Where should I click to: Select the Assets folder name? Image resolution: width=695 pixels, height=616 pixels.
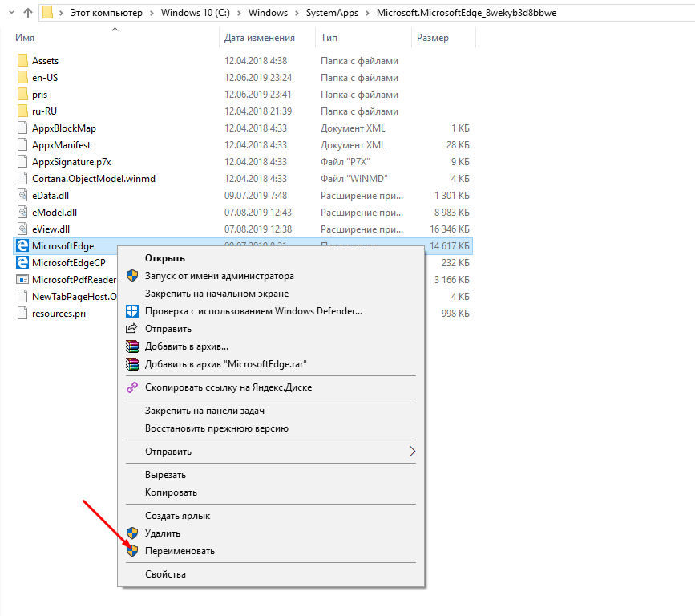(45, 61)
